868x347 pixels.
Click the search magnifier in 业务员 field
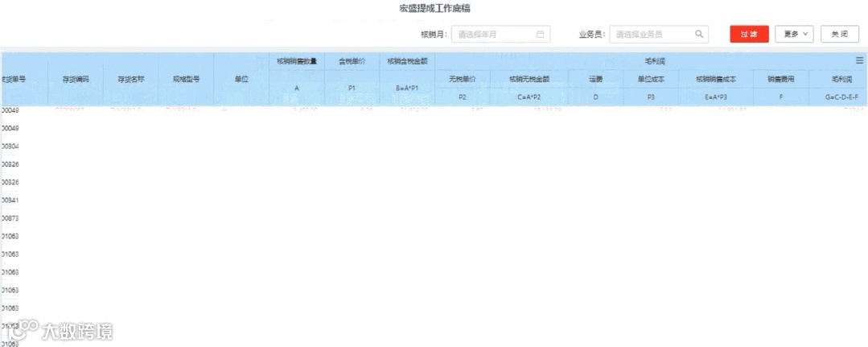coord(699,34)
